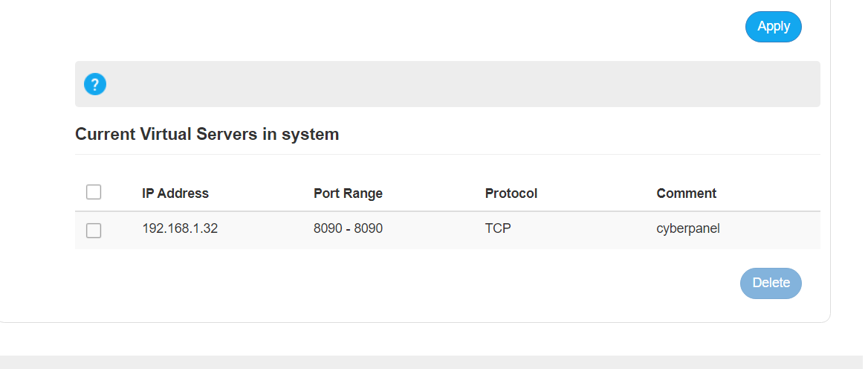
Task: Select the 8090 - 8090 port range cell
Action: [x=348, y=228]
